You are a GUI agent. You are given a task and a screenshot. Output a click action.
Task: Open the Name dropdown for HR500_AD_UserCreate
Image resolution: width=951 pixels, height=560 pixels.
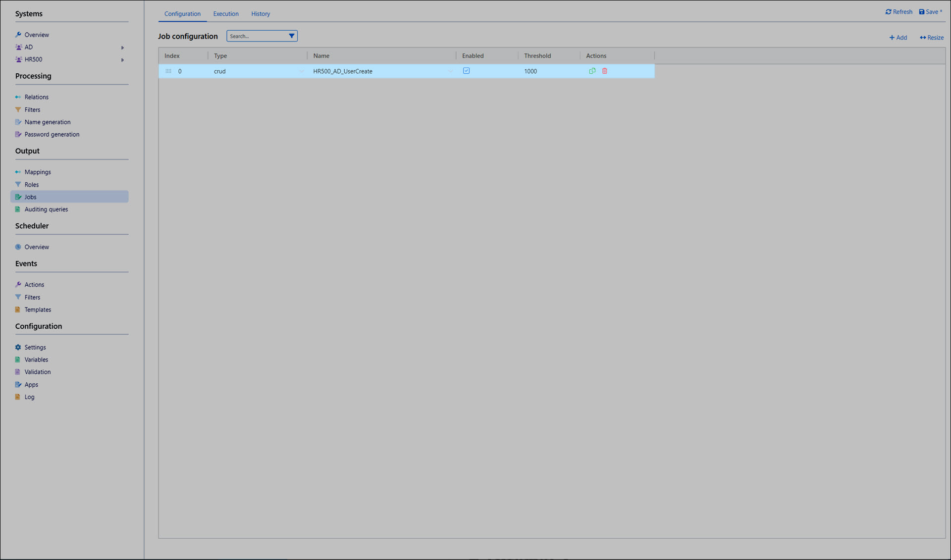tap(450, 71)
